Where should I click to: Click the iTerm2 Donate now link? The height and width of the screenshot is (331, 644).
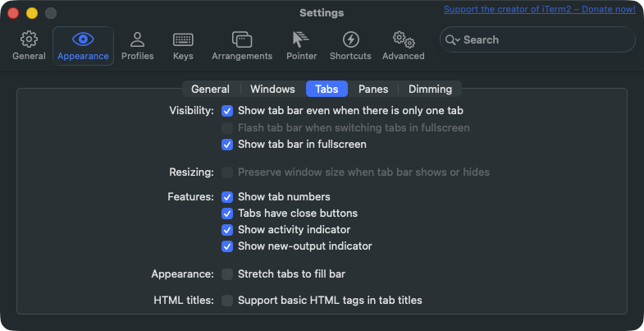click(x=539, y=10)
